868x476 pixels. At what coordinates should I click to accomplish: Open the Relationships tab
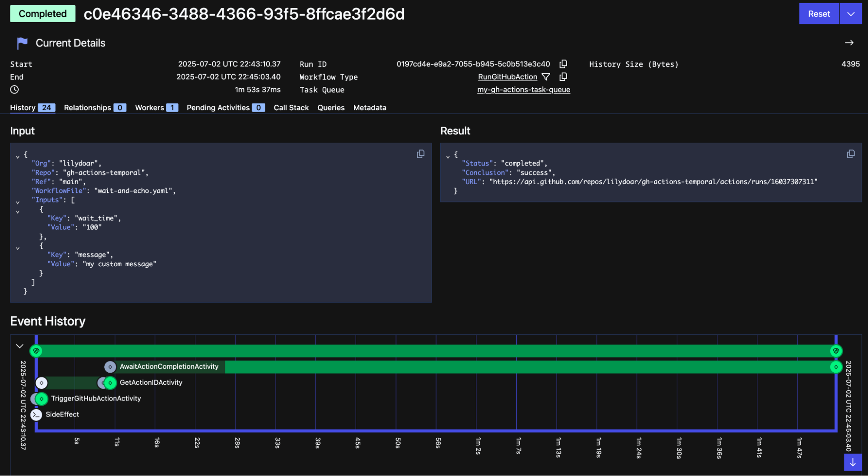click(x=95, y=108)
